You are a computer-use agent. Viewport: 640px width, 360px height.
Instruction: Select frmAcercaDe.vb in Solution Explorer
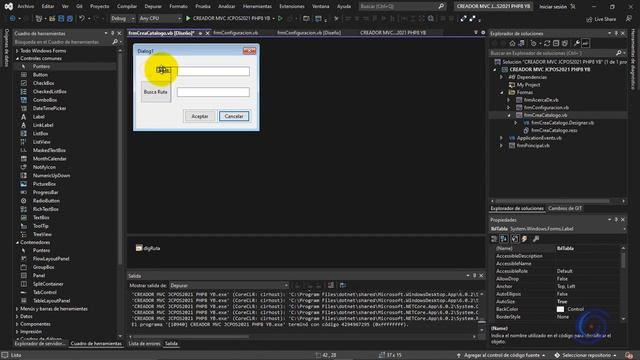[x=541, y=100]
